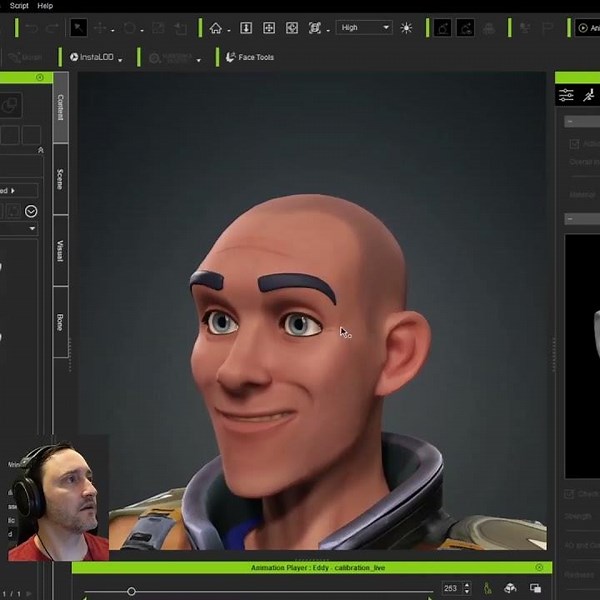Viewport: 600px width, 600px height.
Task: Click the dimmed P-shaped toolbar icon
Action: tap(548, 28)
